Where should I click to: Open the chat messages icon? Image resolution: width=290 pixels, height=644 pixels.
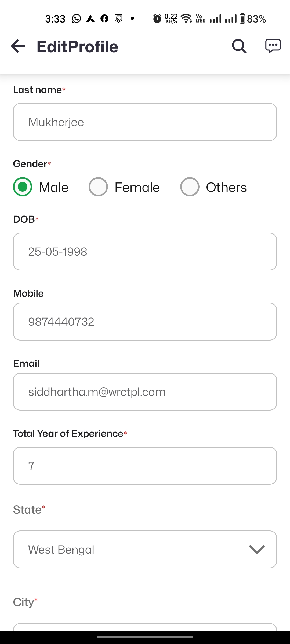point(273,46)
